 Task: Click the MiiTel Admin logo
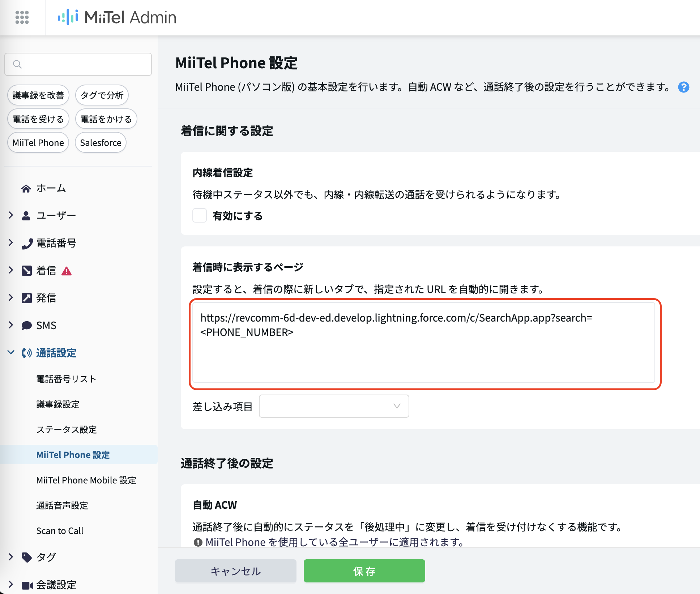pyautogui.click(x=117, y=17)
